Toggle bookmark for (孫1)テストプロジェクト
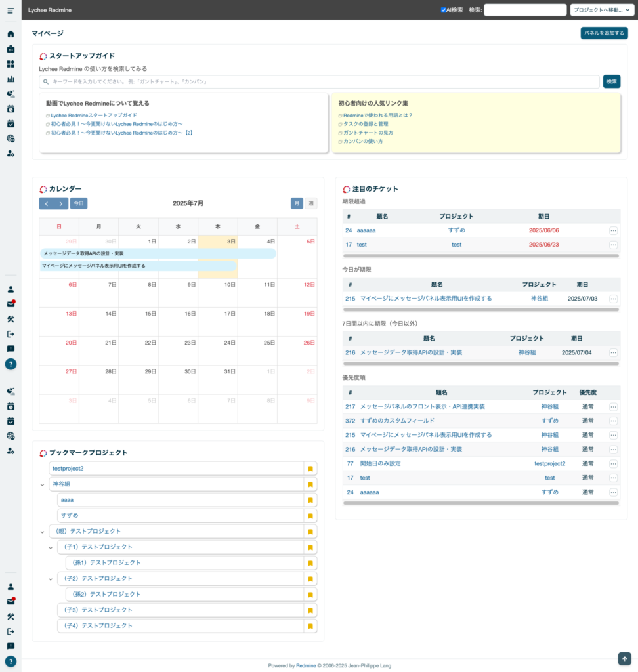 point(310,563)
